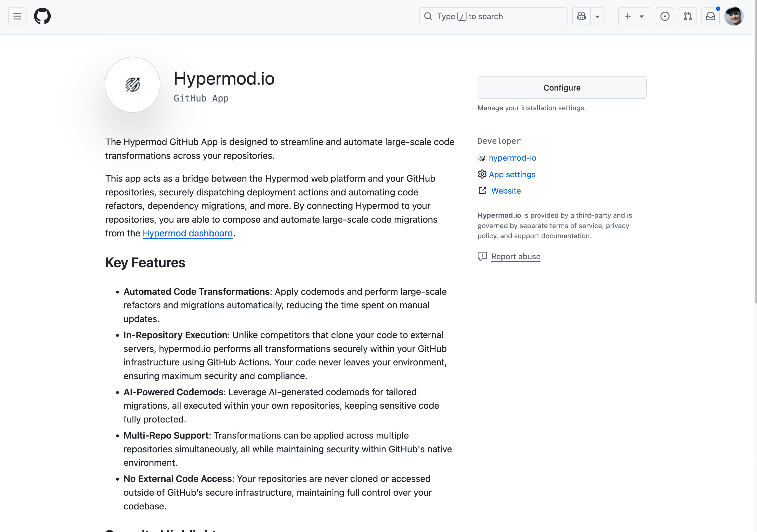
Task: Click 'AI-Powered Codemods' bold text
Action: [x=173, y=392]
